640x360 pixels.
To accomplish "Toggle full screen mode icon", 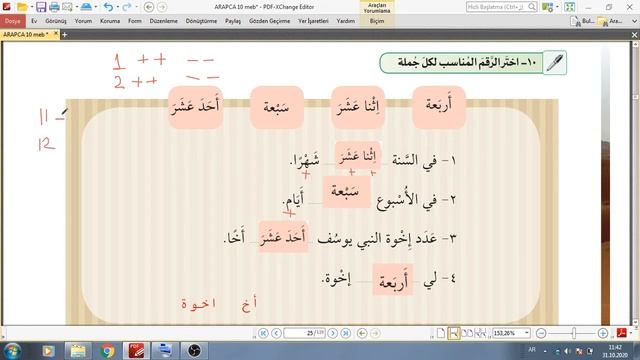I will pyautogui.click(x=569, y=7).
